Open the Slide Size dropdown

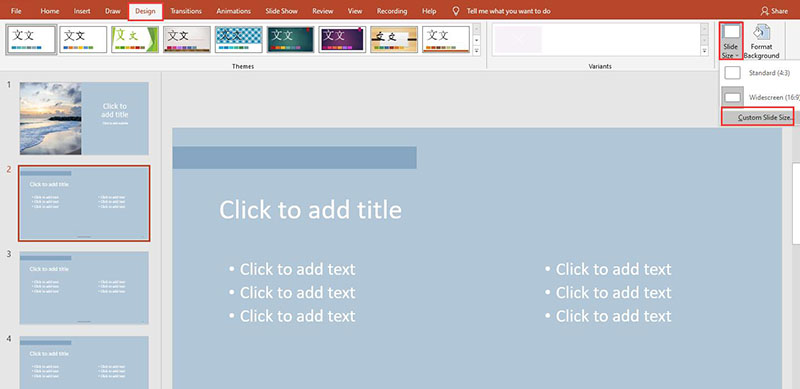pyautogui.click(x=731, y=41)
